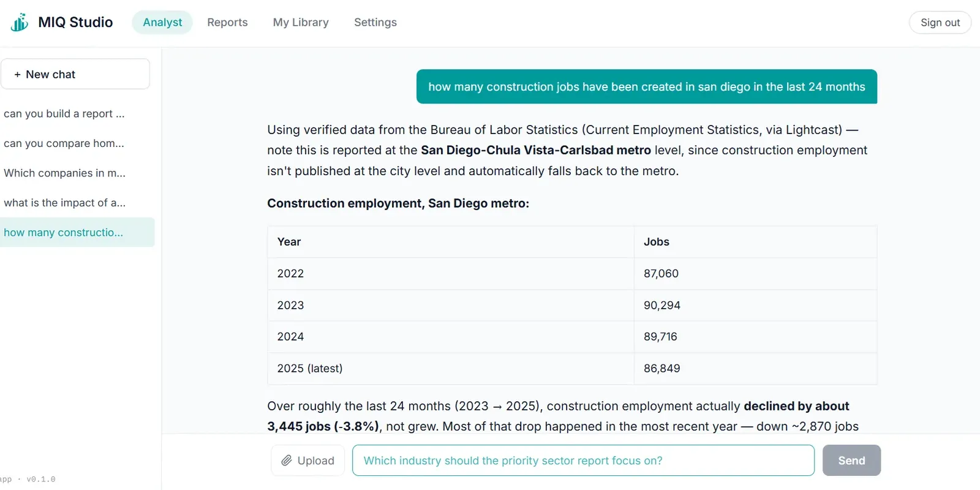Screen dimensions: 980x490
Task: Switch to the Analyst tab
Action: (x=162, y=22)
